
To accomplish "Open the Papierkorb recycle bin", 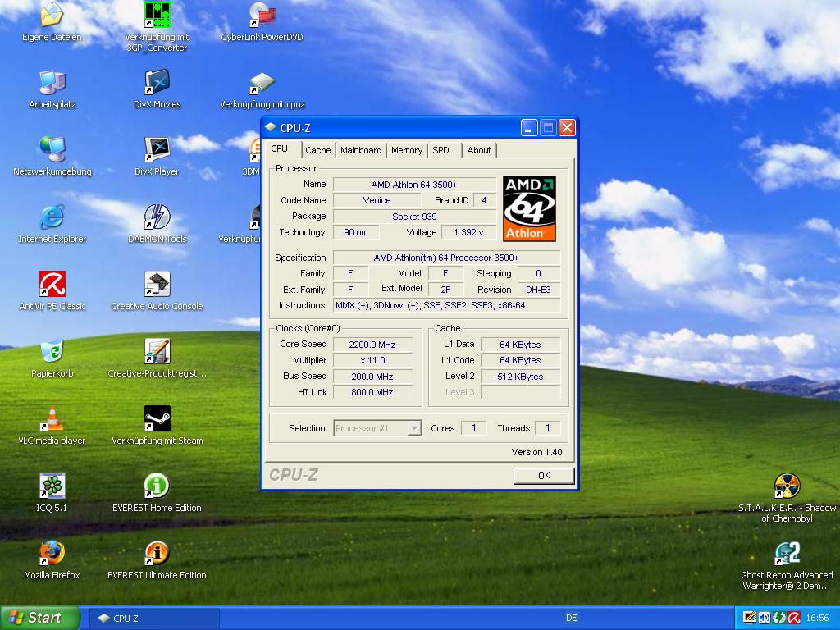I will tap(52, 351).
